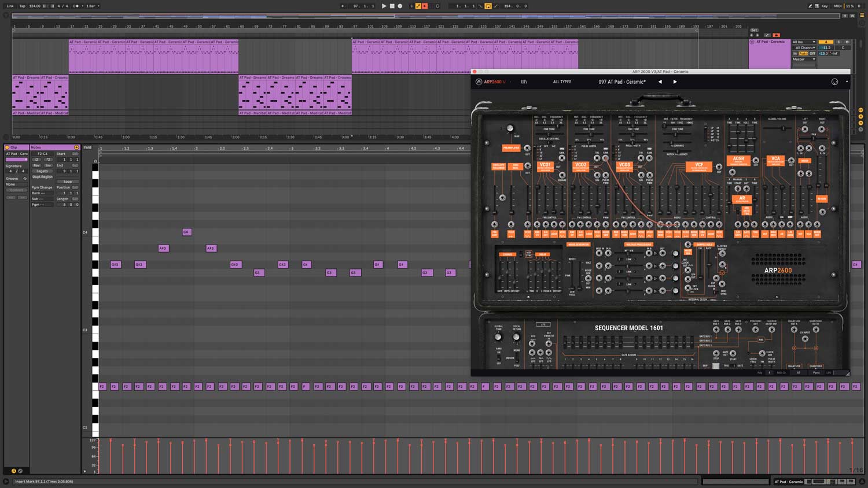This screenshot has width=868, height=488.
Task: Open the ARP2600 preset browser library icon
Action: tap(524, 82)
